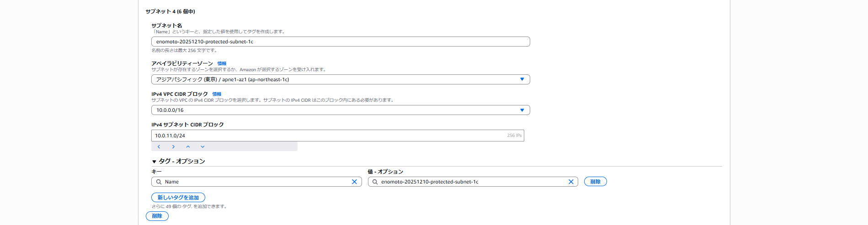Click the up arrow CIDR stepper
868x225 pixels.
pyautogui.click(x=188, y=147)
